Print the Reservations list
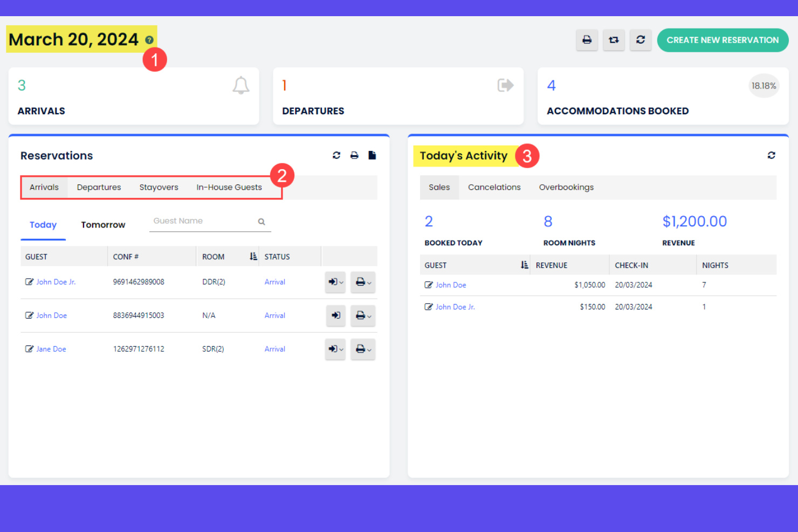The height and width of the screenshot is (532, 798). (x=354, y=155)
